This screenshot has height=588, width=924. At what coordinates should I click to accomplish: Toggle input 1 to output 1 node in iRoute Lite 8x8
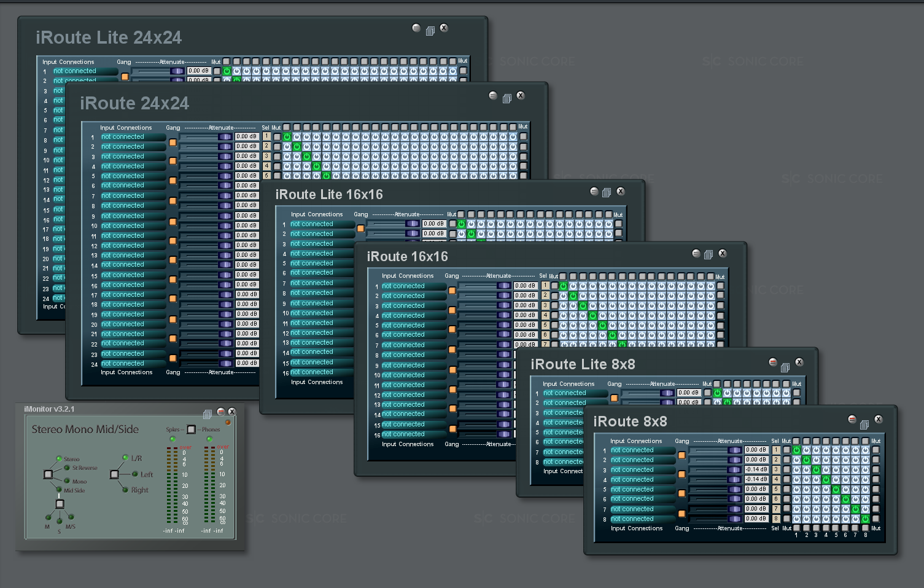(x=716, y=393)
